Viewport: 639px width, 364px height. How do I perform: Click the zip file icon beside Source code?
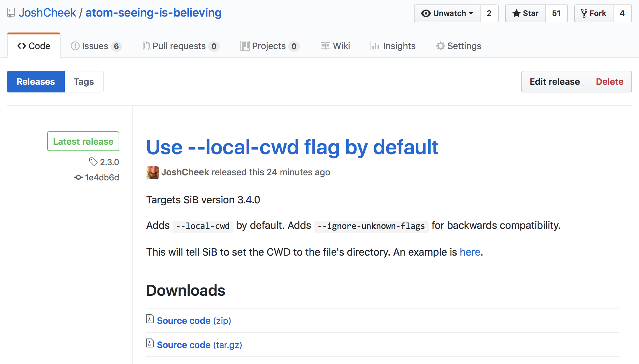tap(149, 319)
